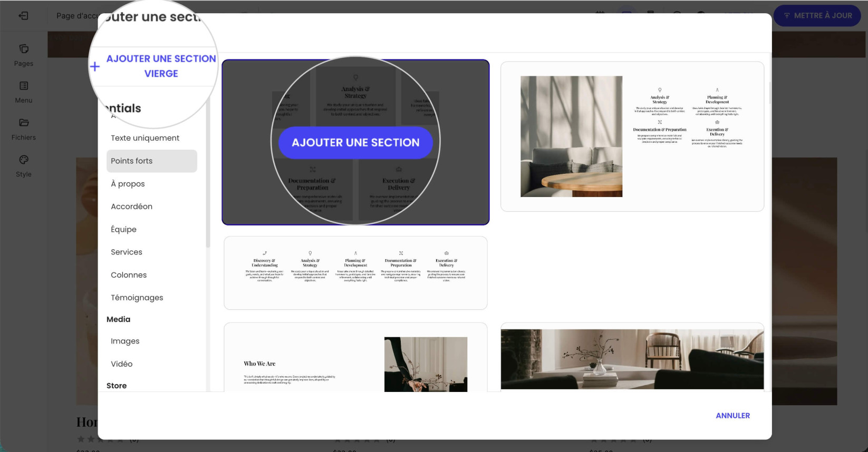Click the category list scrollbar
This screenshot has width=868, height=452.
208,174
